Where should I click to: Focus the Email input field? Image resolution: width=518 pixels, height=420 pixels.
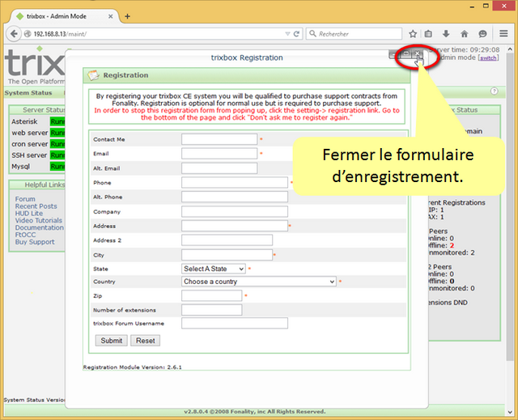click(219, 154)
